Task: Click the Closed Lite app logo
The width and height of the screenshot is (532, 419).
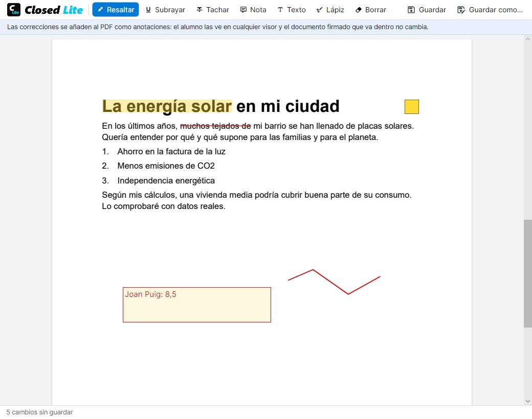Action: [45, 10]
